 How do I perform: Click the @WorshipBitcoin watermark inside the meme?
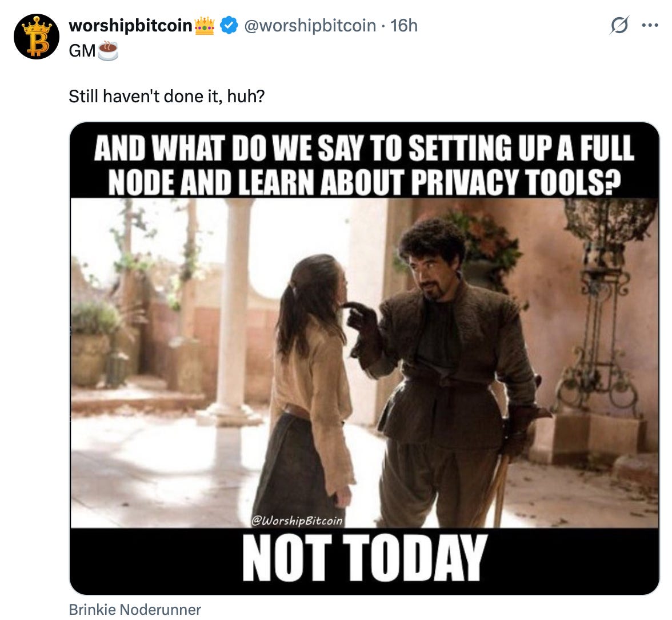click(297, 520)
